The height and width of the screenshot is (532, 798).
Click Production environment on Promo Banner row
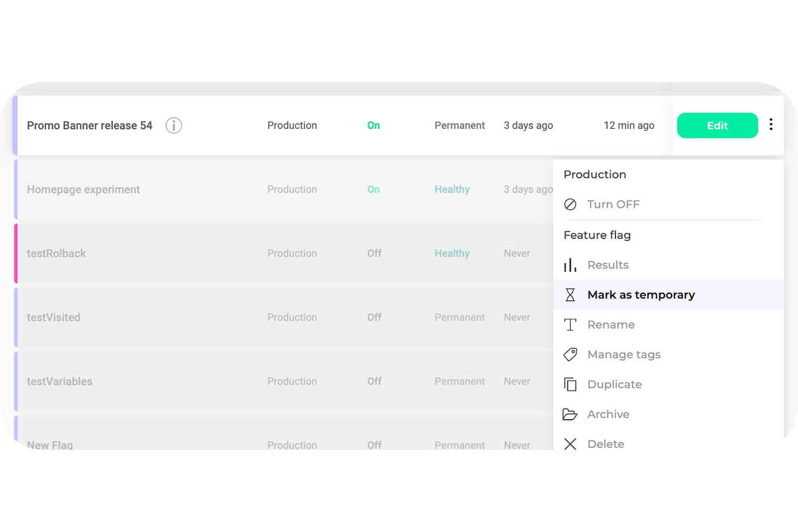[x=292, y=126]
